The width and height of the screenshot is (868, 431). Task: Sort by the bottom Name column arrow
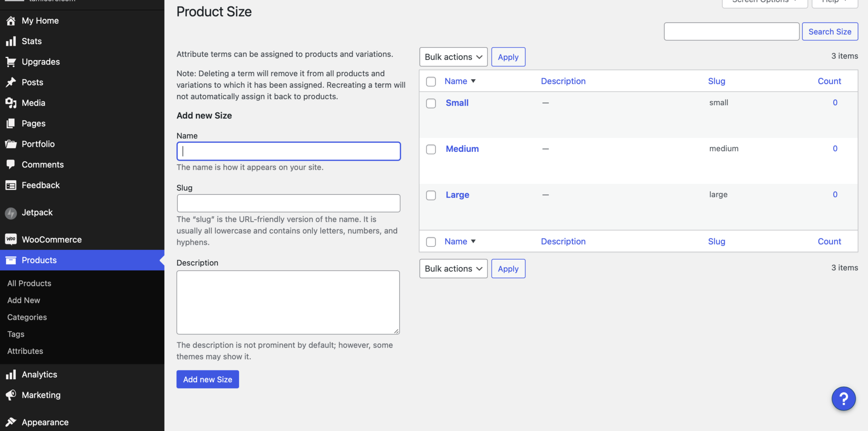(x=473, y=241)
